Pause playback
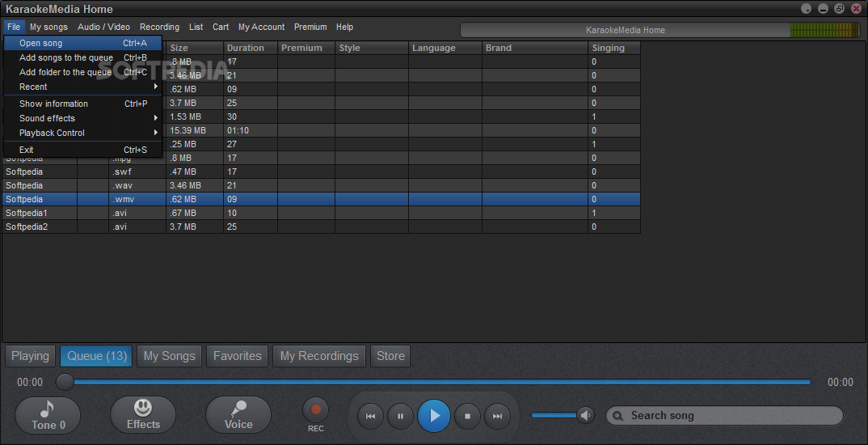868x445 pixels. coord(400,416)
